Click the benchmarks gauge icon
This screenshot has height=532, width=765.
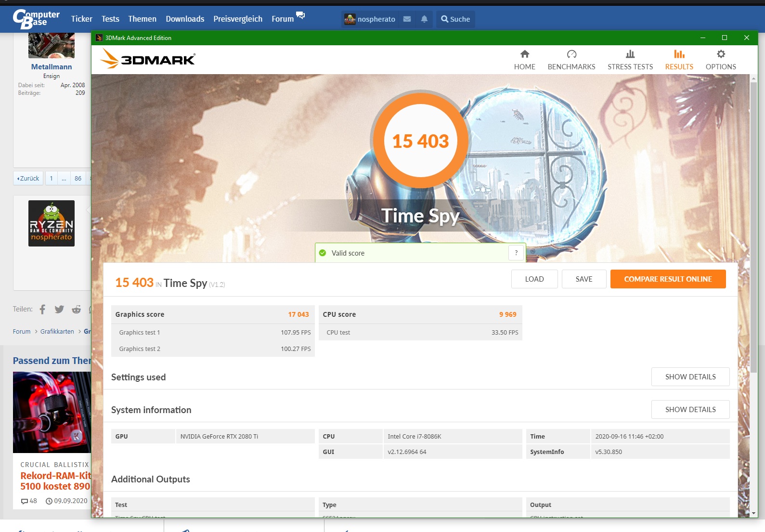(571, 54)
